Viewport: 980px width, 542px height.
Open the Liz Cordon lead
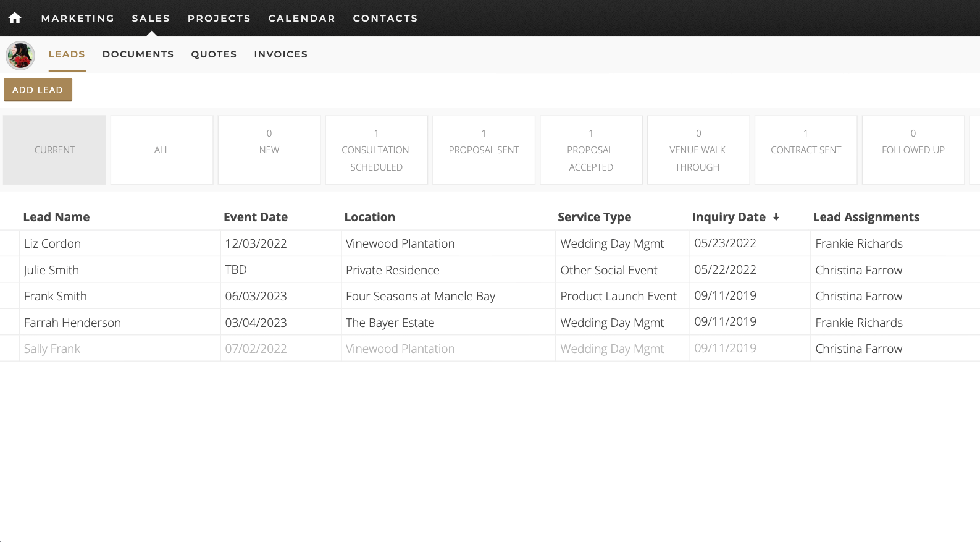52,243
